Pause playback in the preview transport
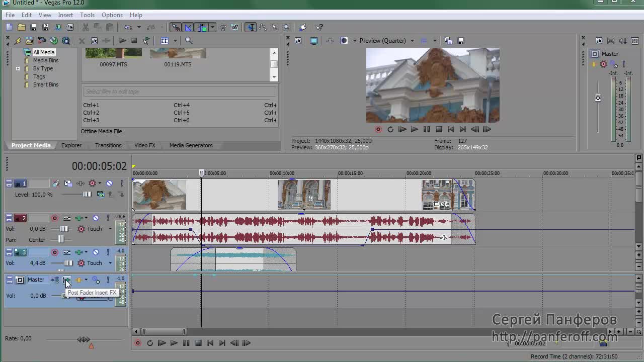Viewport: 644px width, 362px height. point(427,129)
